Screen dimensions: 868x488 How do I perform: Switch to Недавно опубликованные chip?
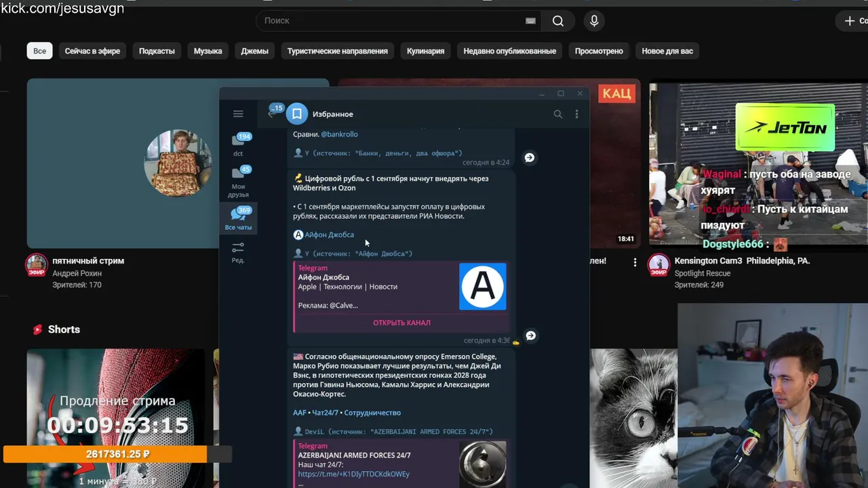click(510, 51)
